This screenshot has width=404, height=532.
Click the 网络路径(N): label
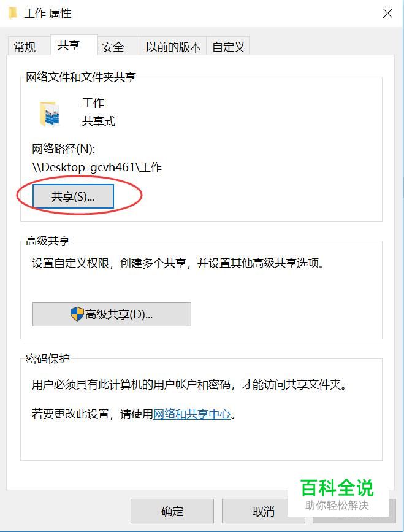click(x=64, y=148)
